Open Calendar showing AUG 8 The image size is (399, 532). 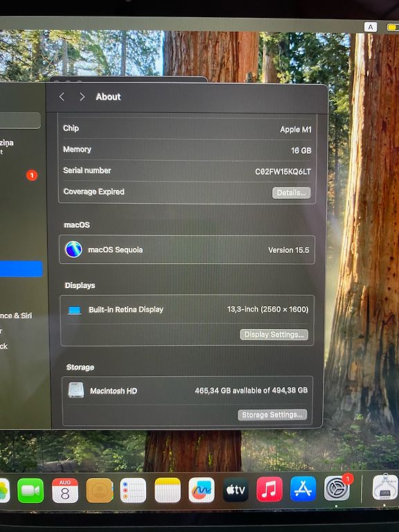(65, 490)
